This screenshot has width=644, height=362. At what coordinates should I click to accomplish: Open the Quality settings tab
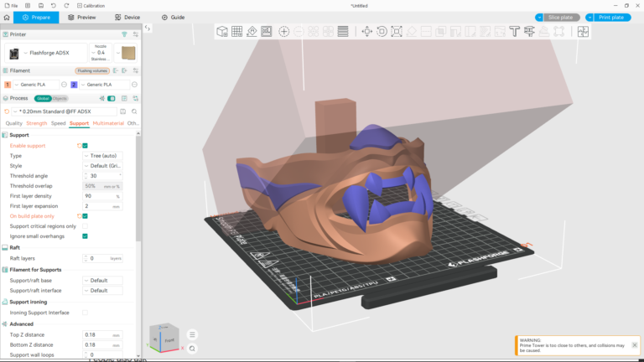[13, 123]
